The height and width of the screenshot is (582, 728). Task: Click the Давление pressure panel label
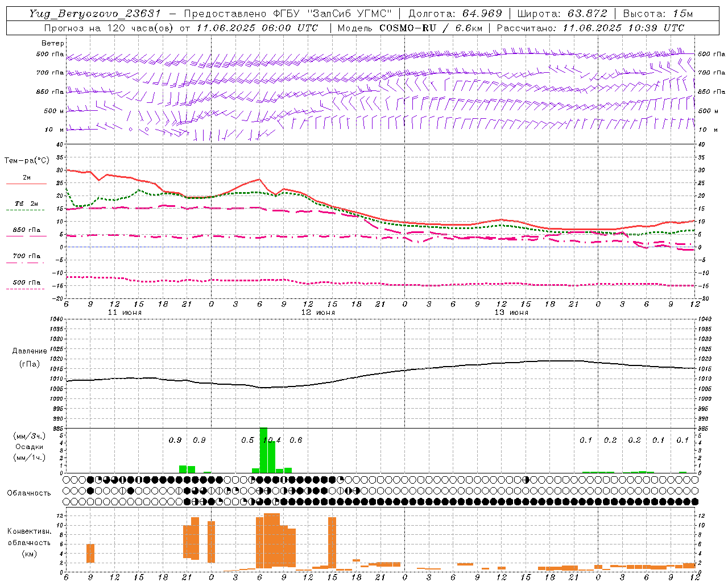point(30,351)
